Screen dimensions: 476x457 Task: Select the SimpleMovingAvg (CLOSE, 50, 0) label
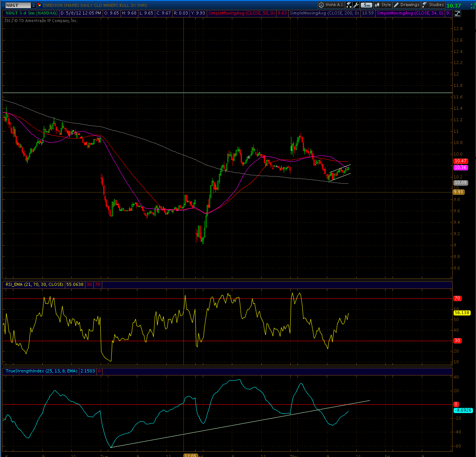pos(242,13)
